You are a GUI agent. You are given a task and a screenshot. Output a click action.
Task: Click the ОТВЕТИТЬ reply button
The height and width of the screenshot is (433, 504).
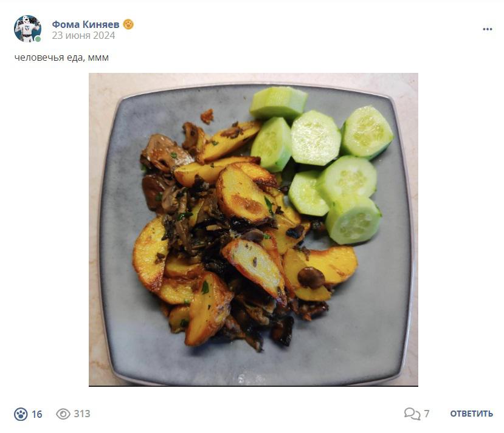[x=471, y=414]
